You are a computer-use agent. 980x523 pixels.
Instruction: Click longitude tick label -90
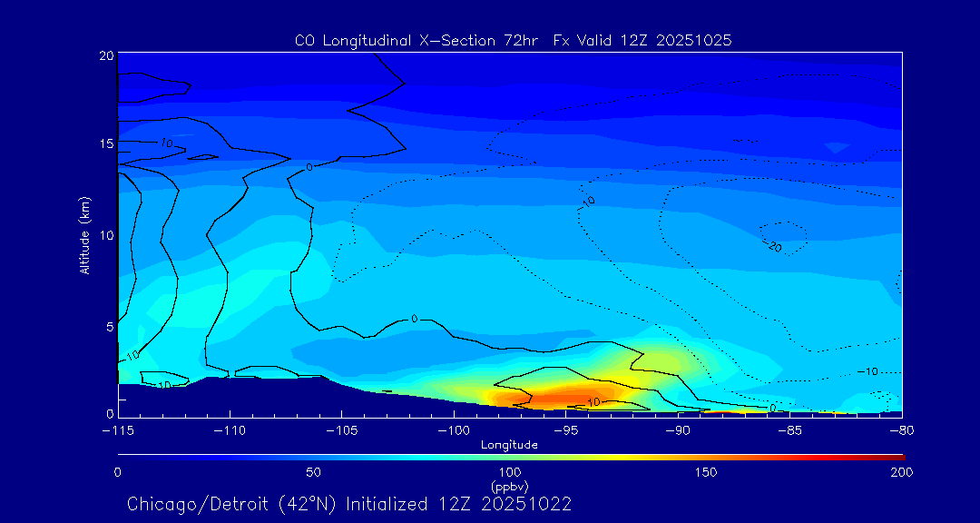pyautogui.click(x=678, y=431)
